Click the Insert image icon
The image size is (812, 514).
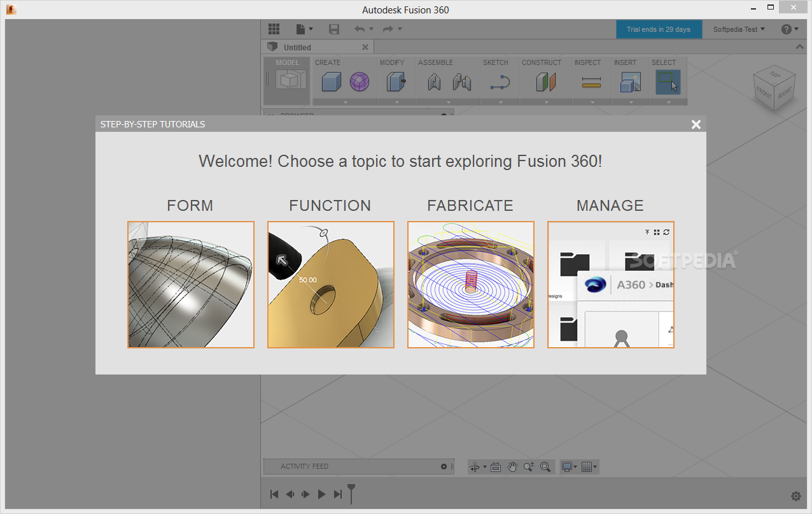coord(630,82)
